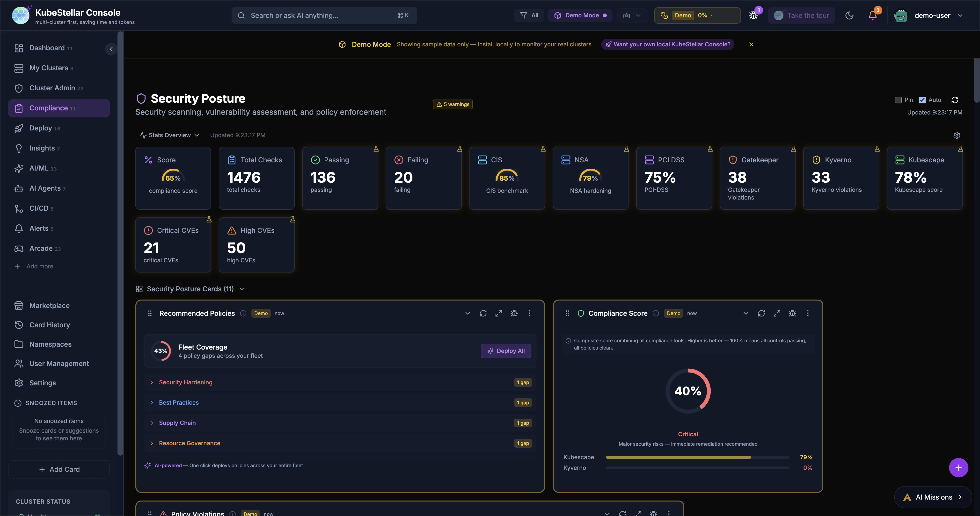
Task: Open the Marketplace from the sidebar
Action: coord(49,305)
